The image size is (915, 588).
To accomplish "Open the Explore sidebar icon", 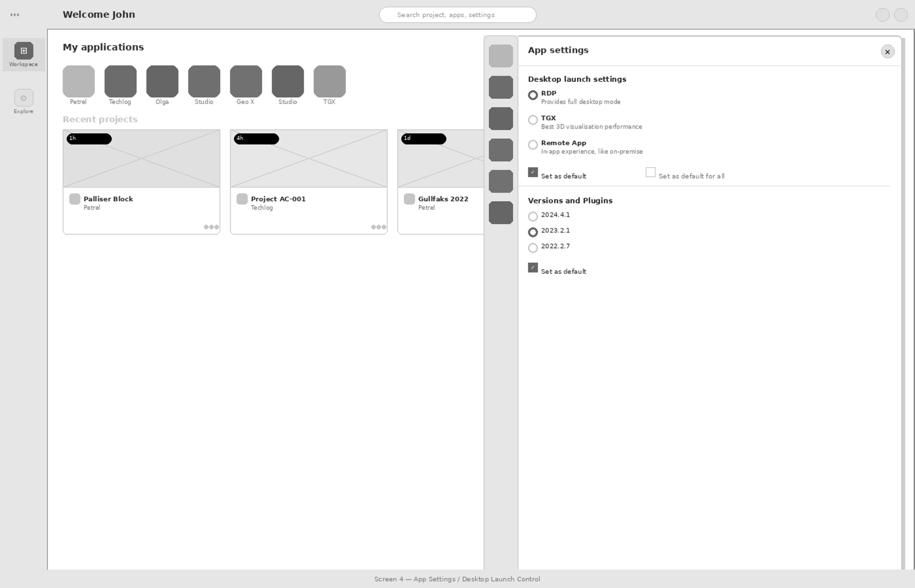I will tap(23, 98).
